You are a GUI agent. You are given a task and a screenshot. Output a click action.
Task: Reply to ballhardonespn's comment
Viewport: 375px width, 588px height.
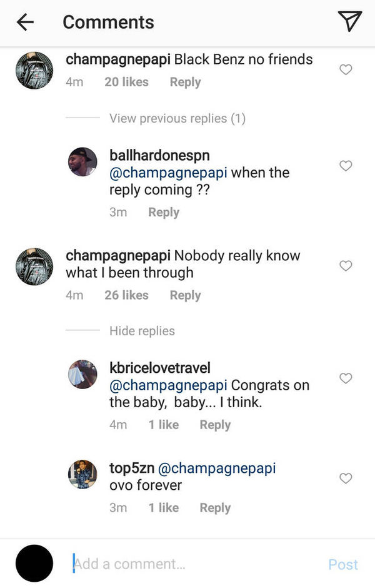click(x=164, y=212)
